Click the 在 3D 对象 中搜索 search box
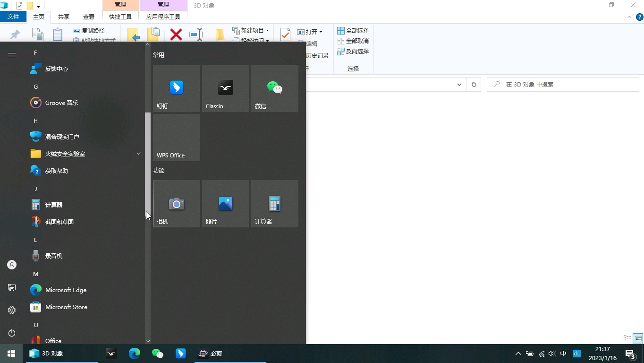 click(x=563, y=85)
